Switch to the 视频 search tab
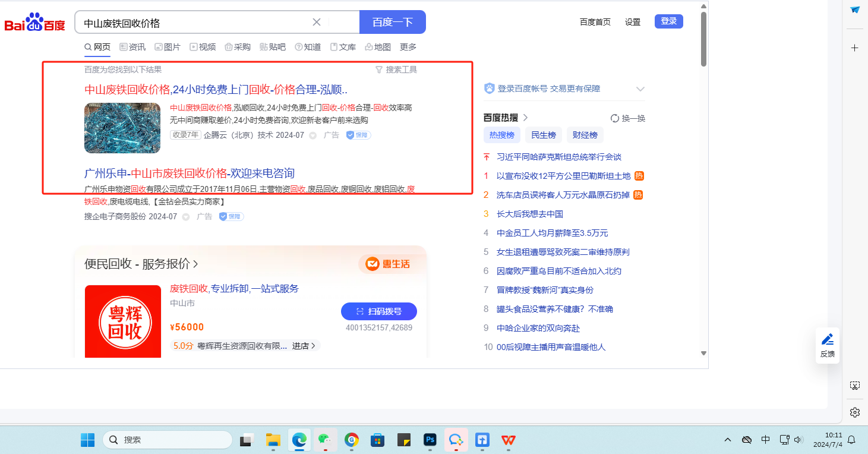 click(203, 47)
